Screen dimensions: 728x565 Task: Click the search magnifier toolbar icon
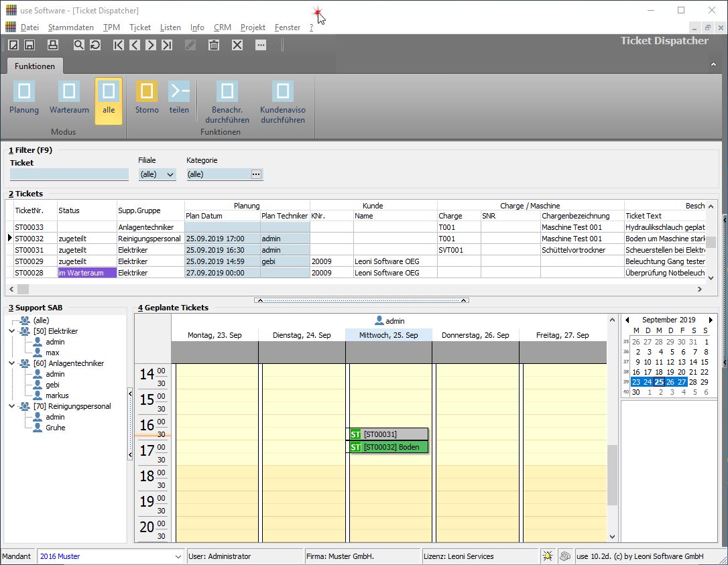tap(79, 45)
